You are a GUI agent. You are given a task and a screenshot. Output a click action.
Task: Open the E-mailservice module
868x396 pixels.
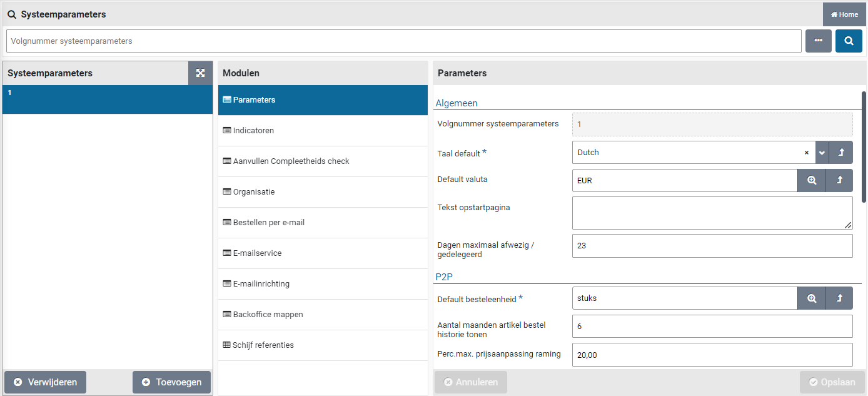click(257, 253)
